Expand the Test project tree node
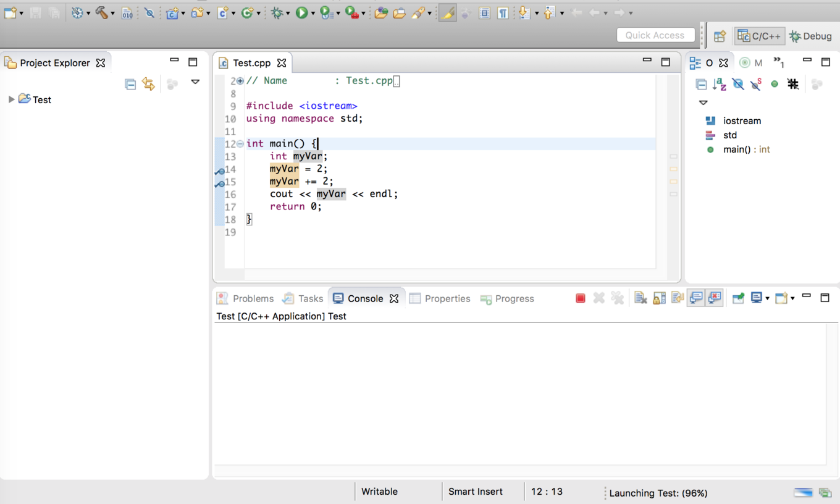840x504 pixels. (11, 99)
